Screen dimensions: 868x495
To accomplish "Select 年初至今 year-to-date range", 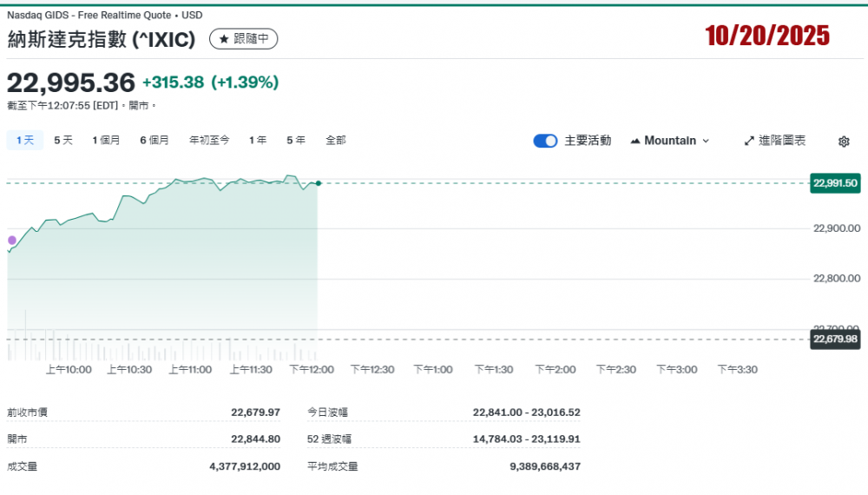I will pos(209,140).
